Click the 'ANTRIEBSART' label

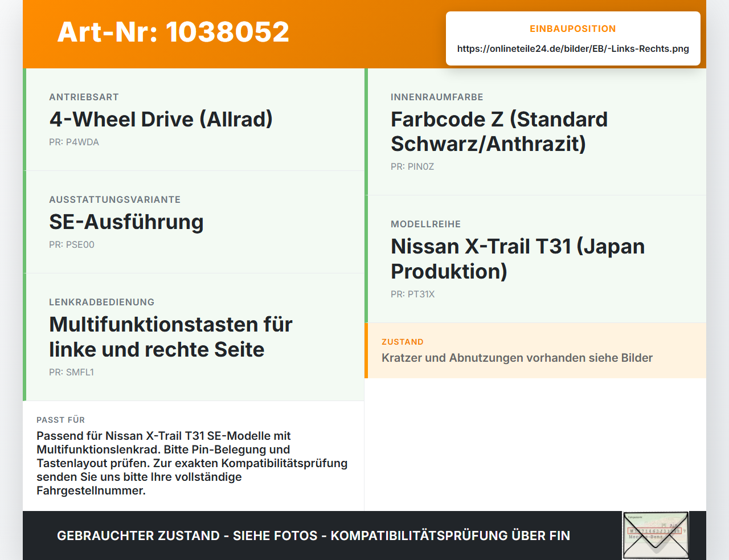(x=84, y=97)
